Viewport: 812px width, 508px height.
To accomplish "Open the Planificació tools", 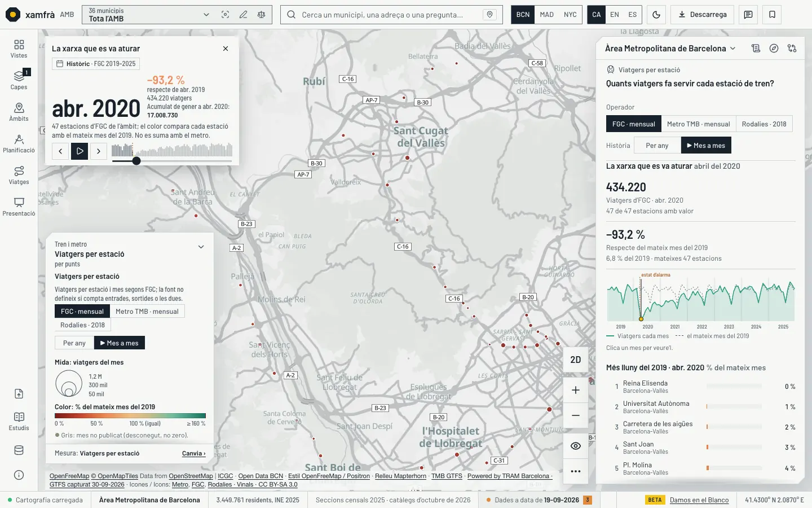I will (19, 143).
